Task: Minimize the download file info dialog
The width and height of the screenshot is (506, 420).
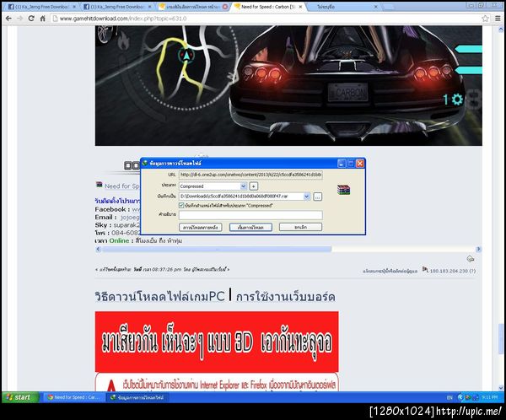Action: (x=342, y=164)
